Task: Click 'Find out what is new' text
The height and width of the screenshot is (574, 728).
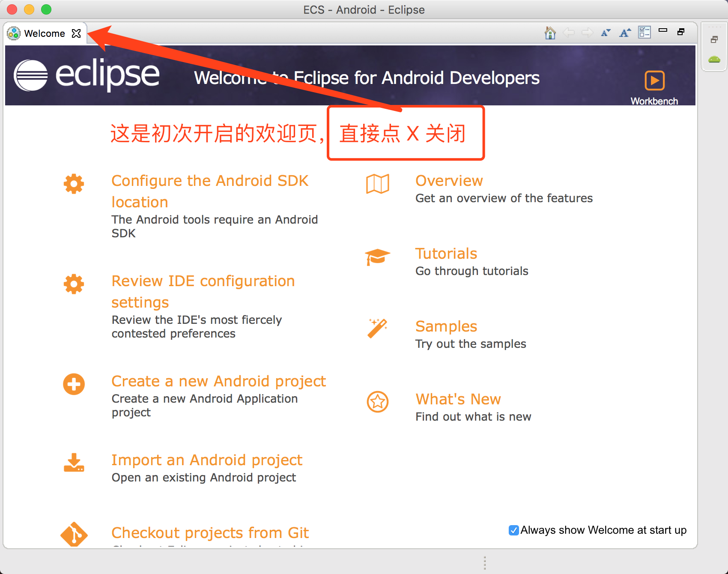Action: click(473, 417)
